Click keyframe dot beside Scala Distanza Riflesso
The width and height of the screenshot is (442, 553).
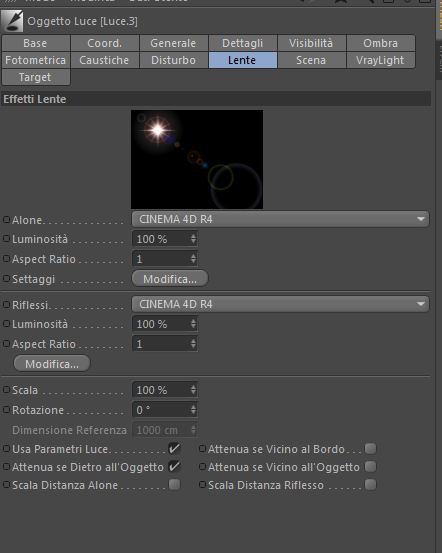202,485
